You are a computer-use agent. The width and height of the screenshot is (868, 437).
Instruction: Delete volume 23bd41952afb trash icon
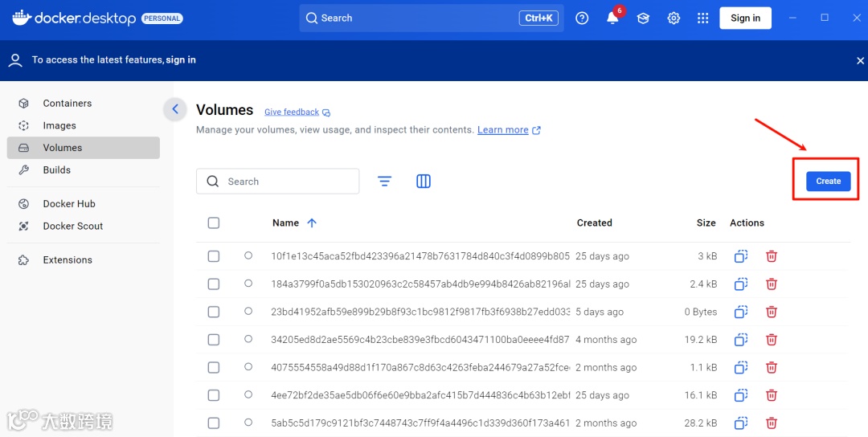pos(771,312)
